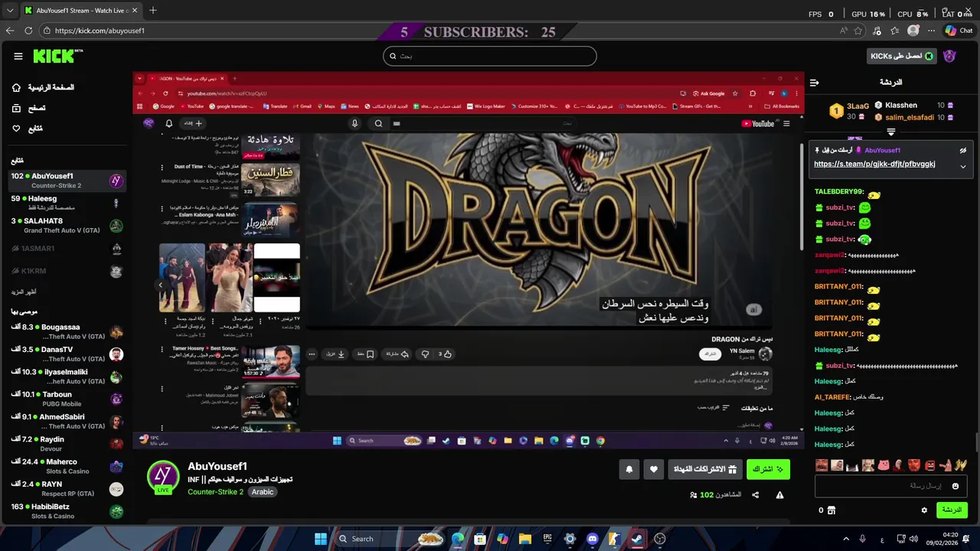Open recommended channel AhmedSabiri
980x551 pixels.
pyautogui.click(x=67, y=422)
